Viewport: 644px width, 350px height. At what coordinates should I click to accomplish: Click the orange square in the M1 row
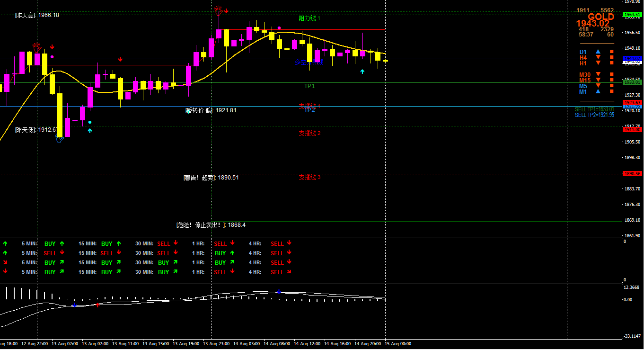tap(611, 91)
